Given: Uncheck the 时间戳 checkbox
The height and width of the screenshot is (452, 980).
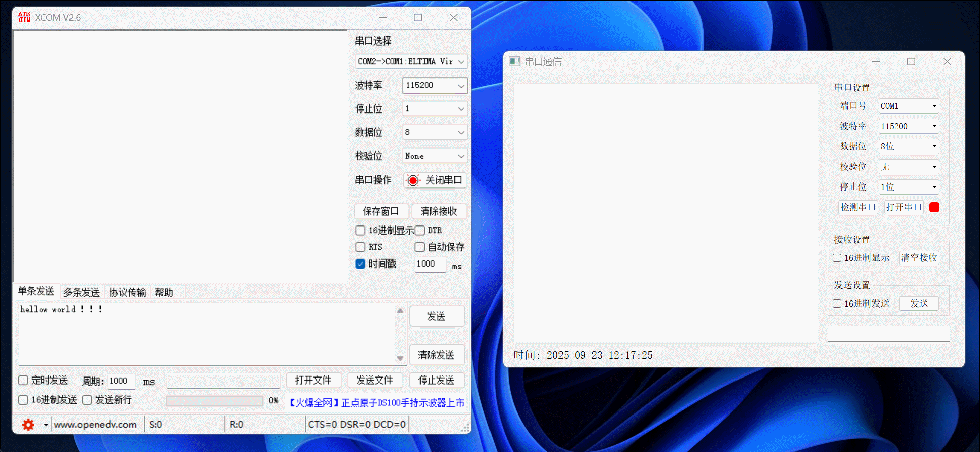Looking at the screenshot, I should point(360,264).
